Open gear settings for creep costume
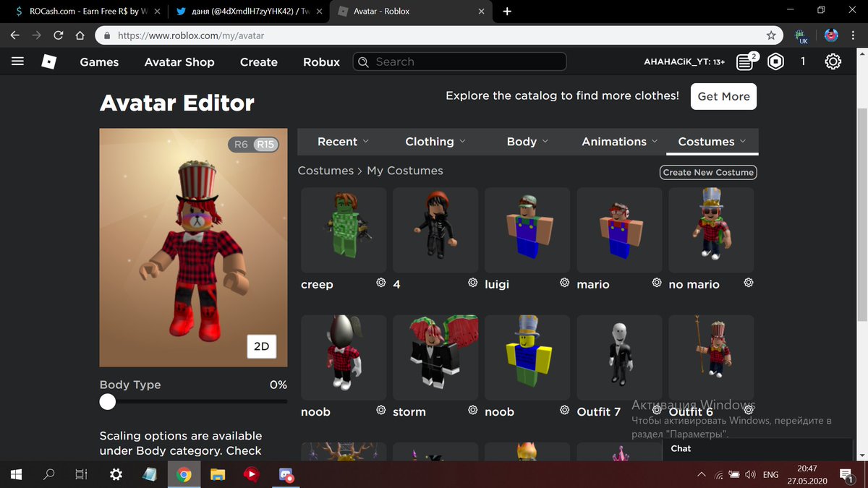The image size is (868, 488). [381, 283]
